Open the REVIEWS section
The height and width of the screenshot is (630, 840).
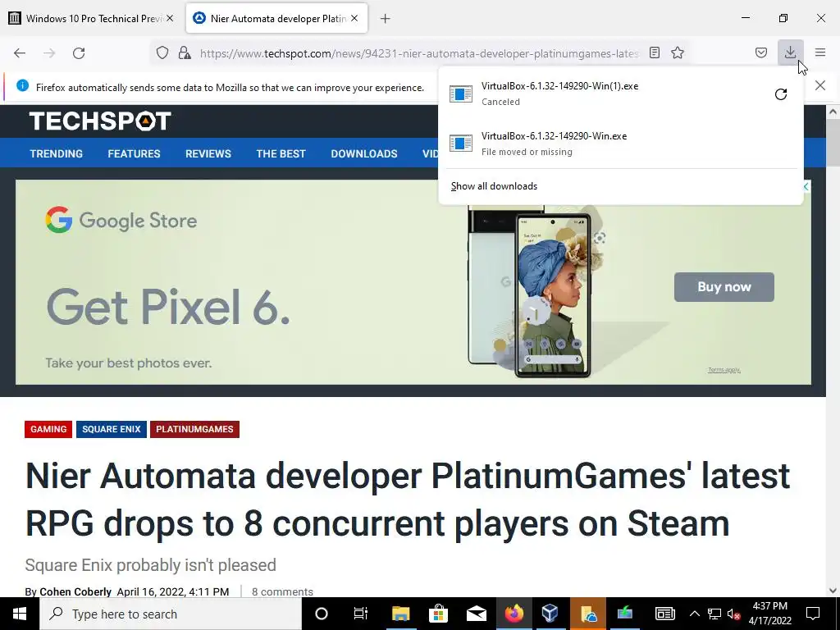point(208,153)
